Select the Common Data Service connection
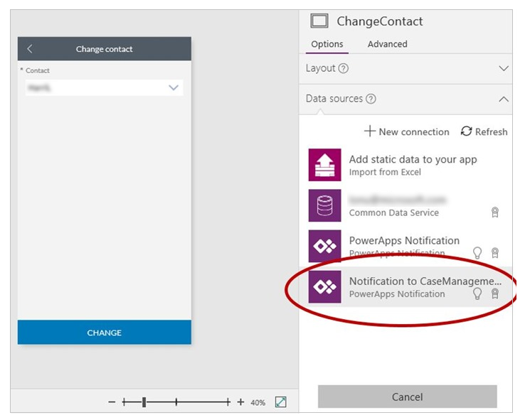 coord(405,205)
